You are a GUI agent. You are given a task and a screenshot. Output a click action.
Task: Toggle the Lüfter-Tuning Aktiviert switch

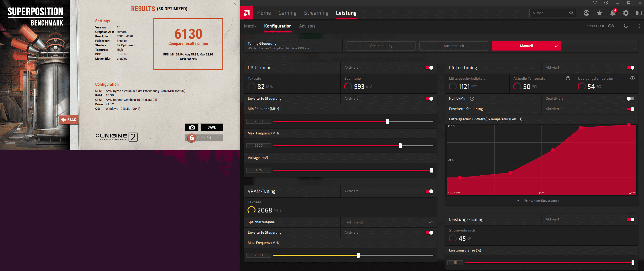[x=630, y=68]
